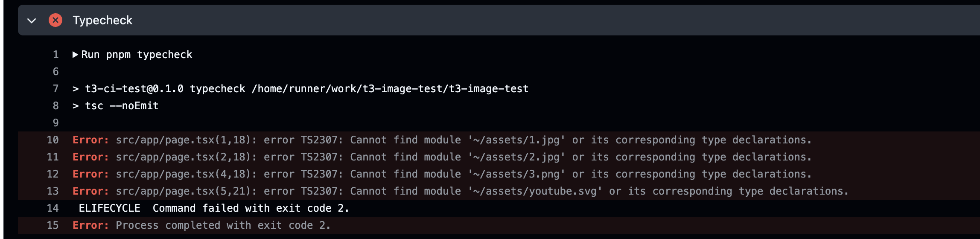Select log line number 1
The height and width of the screenshot is (239, 980).
pyautogui.click(x=55, y=55)
